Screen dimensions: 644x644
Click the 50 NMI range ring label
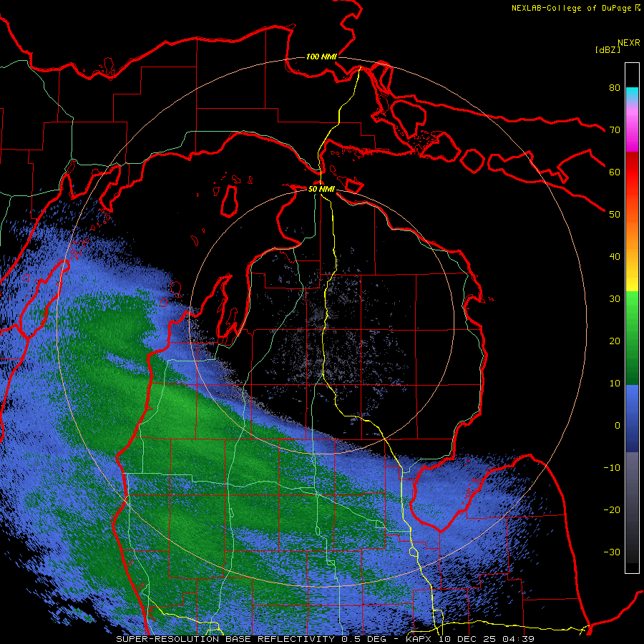point(321,190)
